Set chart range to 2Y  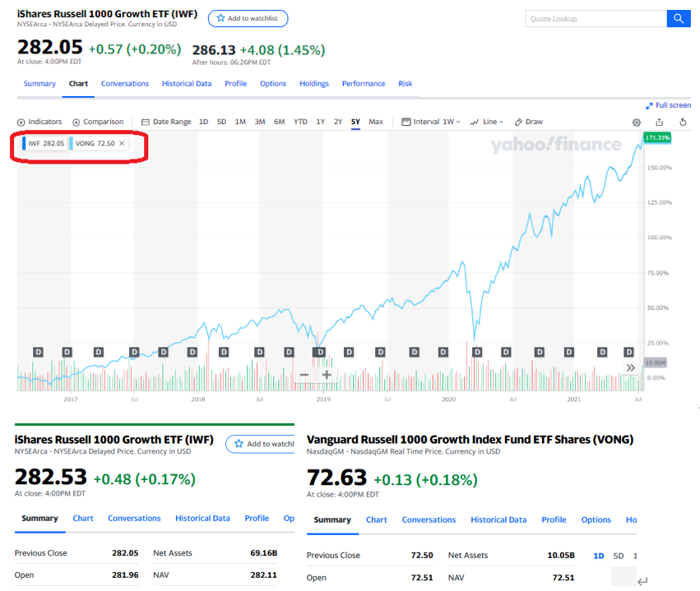click(338, 122)
